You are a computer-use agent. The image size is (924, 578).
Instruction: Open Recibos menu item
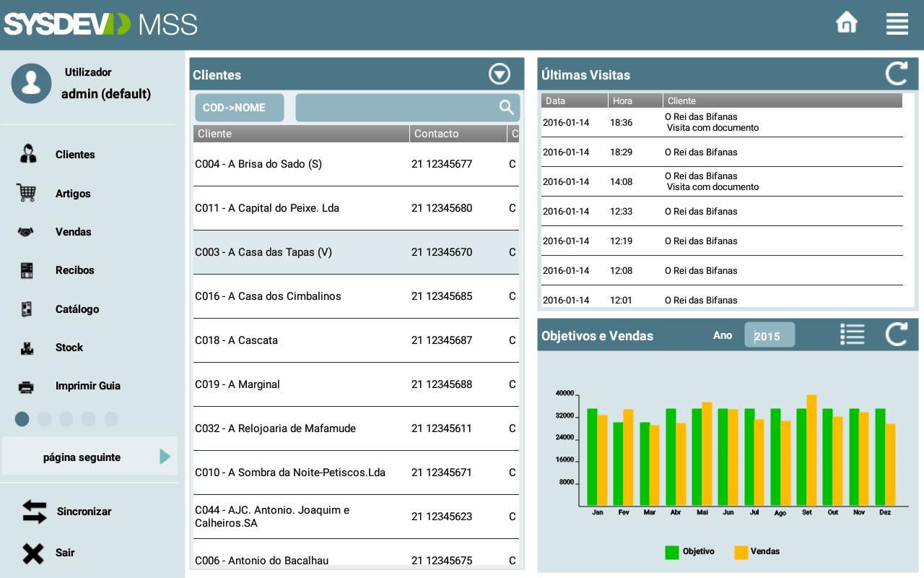pos(75,270)
